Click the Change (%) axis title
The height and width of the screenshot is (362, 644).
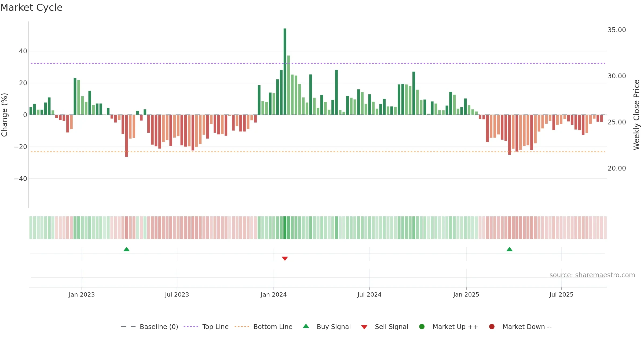5,115
